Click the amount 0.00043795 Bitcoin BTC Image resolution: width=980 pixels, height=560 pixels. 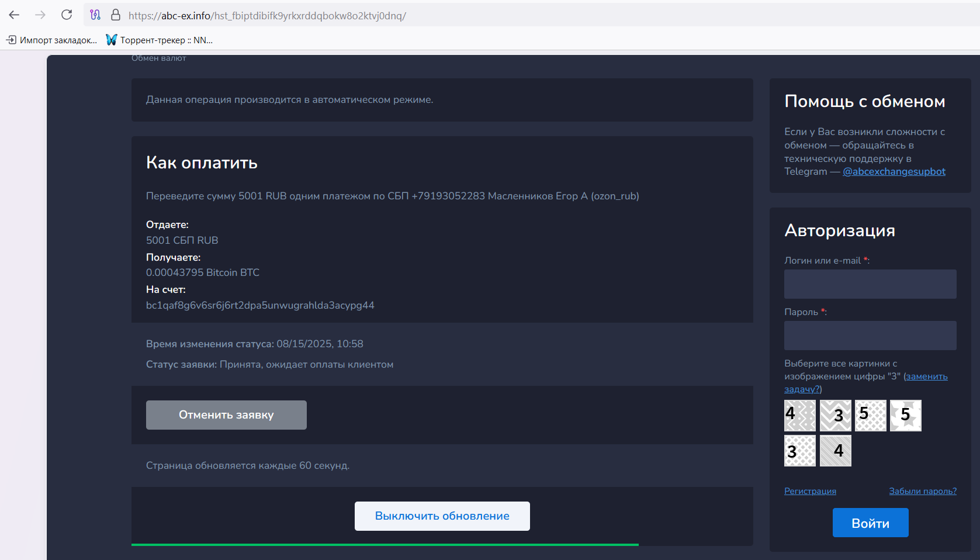pyautogui.click(x=203, y=272)
